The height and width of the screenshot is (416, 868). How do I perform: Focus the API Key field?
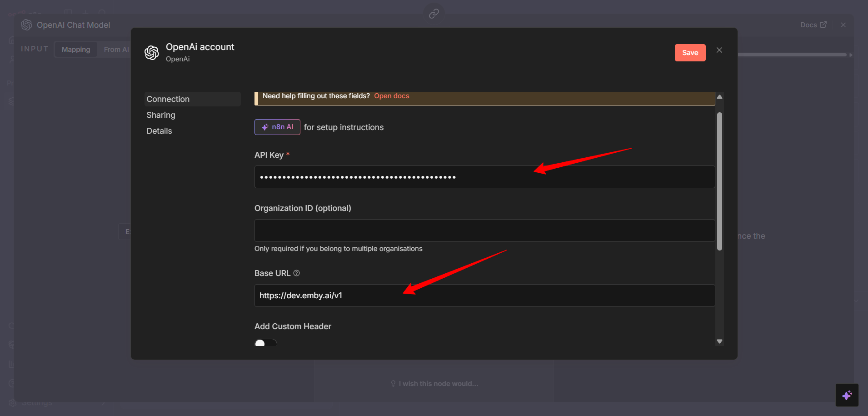(x=484, y=177)
